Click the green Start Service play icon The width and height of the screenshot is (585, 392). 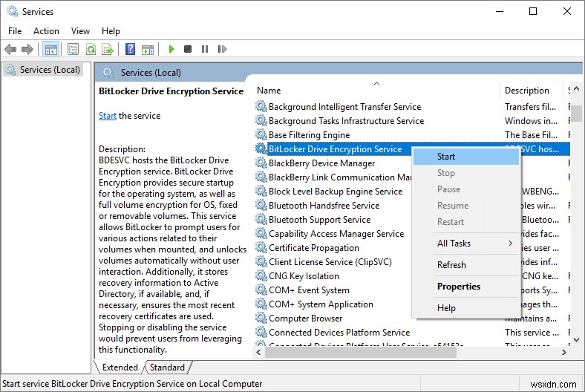(x=171, y=49)
